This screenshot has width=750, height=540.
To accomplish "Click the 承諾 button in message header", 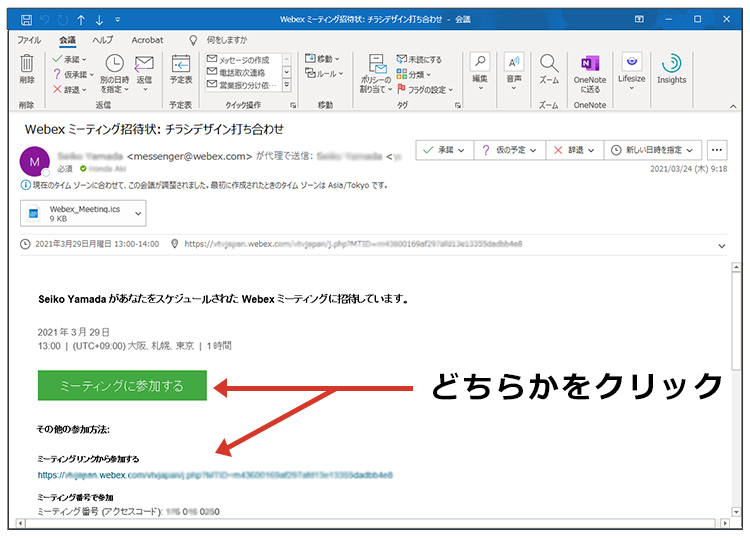I will [444, 150].
